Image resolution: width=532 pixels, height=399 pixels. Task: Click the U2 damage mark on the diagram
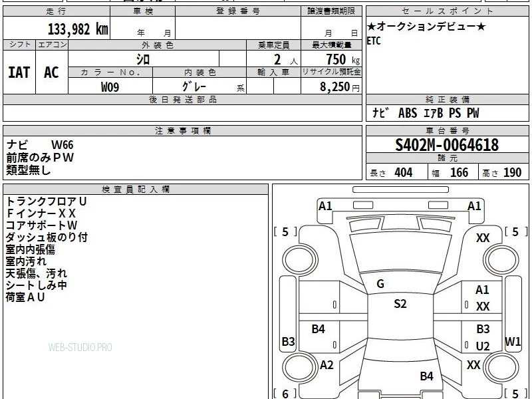click(x=483, y=346)
